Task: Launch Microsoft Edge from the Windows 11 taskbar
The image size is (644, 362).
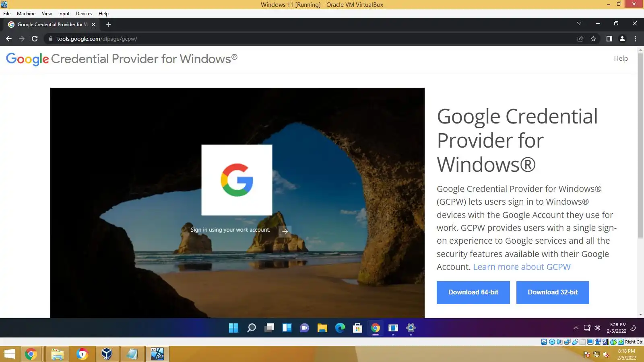Action: click(x=340, y=328)
